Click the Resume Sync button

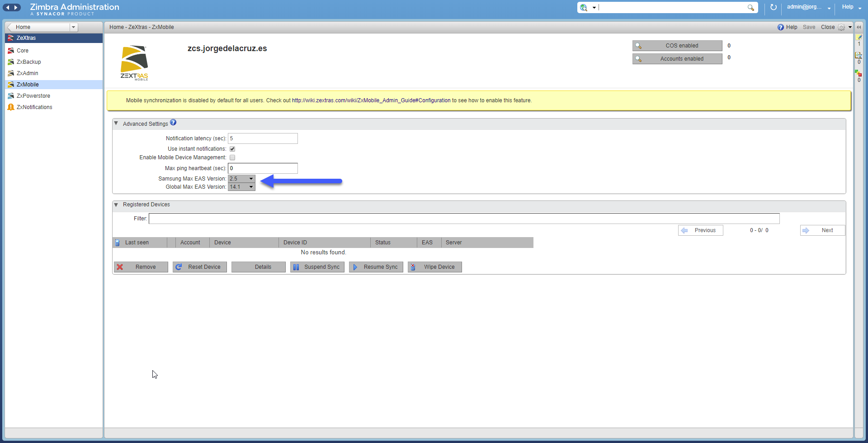pyautogui.click(x=376, y=267)
